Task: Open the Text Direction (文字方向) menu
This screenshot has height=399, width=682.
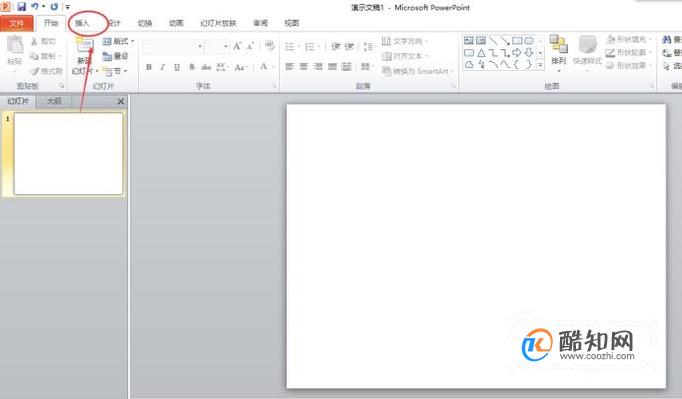Action: coord(405,41)
